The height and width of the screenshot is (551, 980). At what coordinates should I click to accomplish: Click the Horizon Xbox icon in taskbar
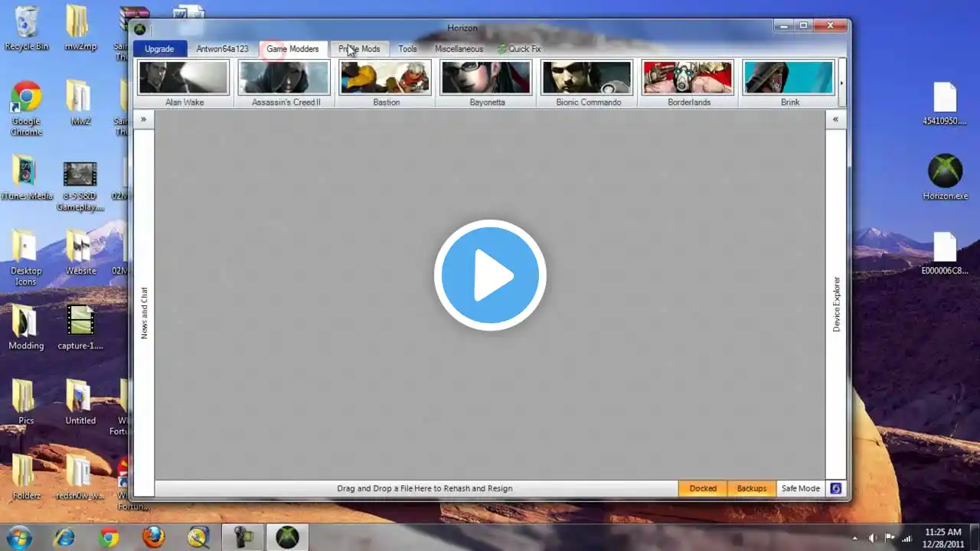coord(287,537)
